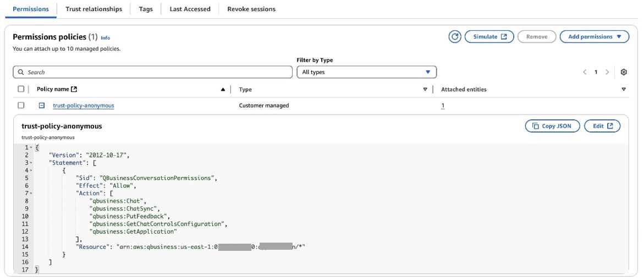Open table preferences gear icon
The width and height of the screenshot is (644, 280).
point(624,72)
